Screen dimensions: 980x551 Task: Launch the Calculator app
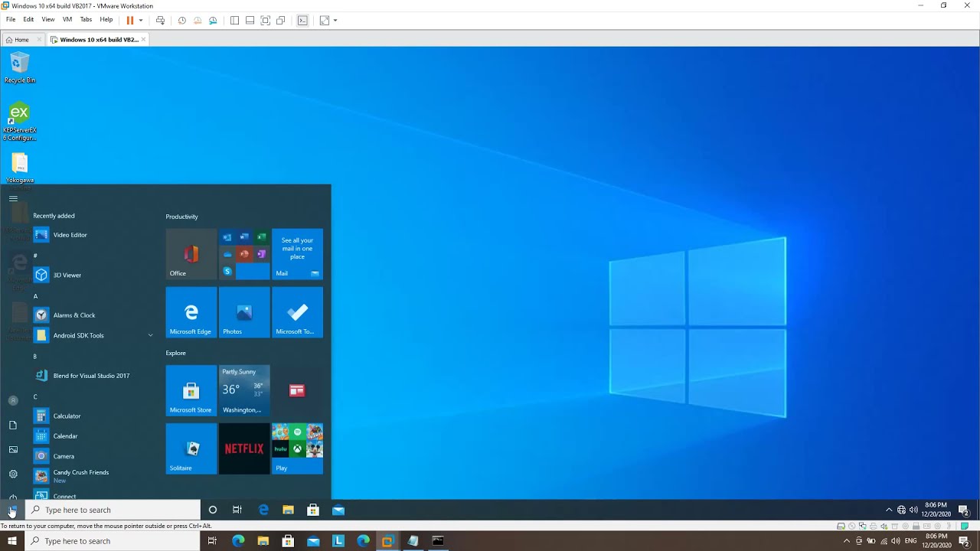92,416
